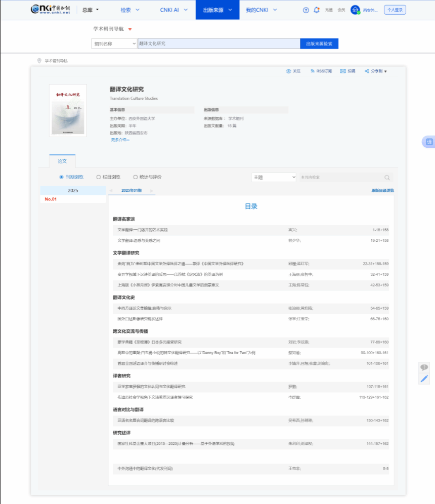
Task: Click author name 罗鹏
Action: point(292,387)
